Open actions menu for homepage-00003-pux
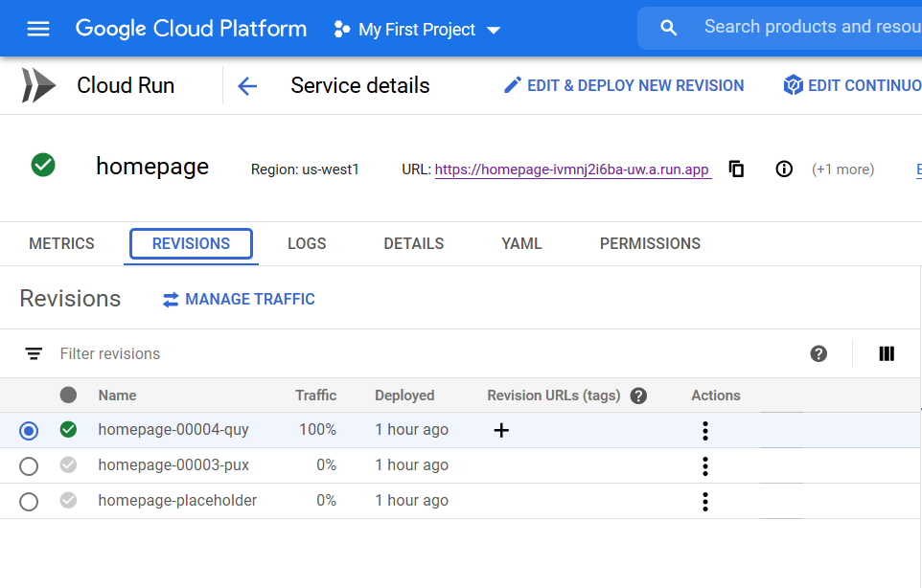The height and width of the screenshot is (588, 922). click(x=705, y=465)
